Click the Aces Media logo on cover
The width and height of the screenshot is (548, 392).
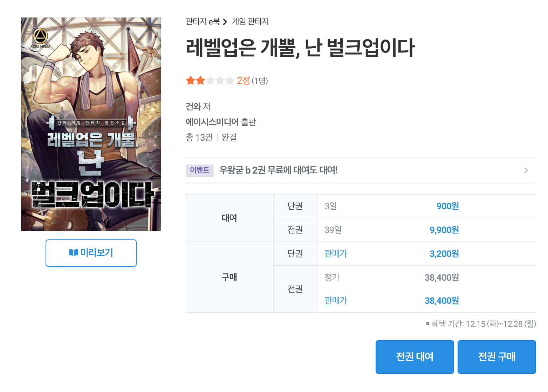40,38
